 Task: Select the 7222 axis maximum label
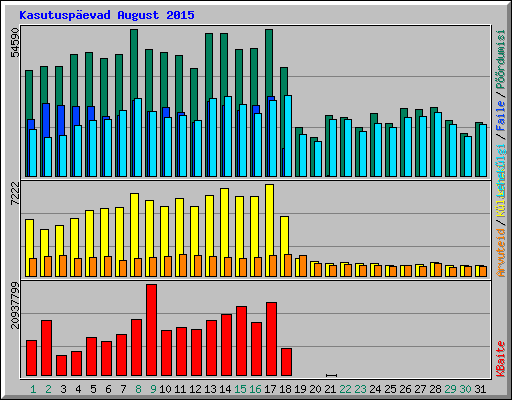[15, 194]
